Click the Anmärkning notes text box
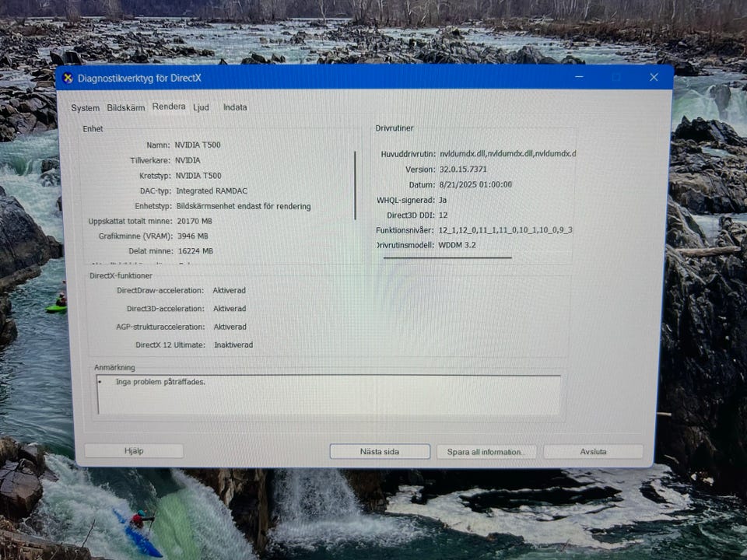This screenshot has height=560, width=747. (x=328, y=395)
